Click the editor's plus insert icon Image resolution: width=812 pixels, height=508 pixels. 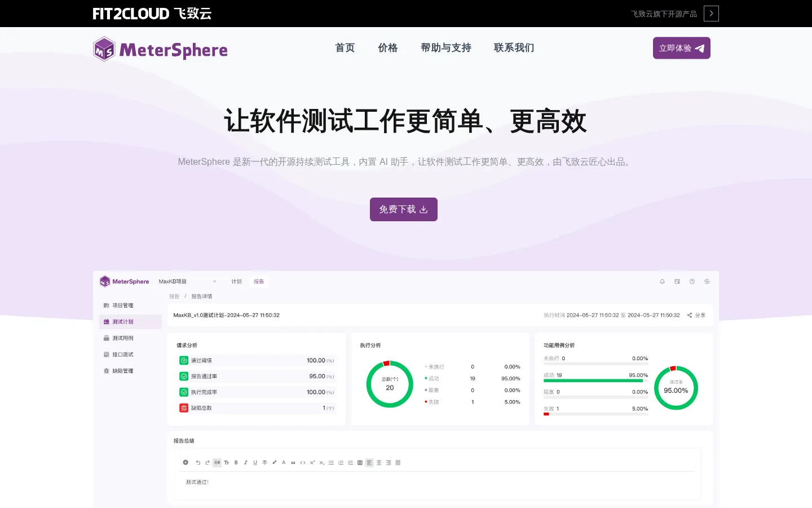pos(186,462)
